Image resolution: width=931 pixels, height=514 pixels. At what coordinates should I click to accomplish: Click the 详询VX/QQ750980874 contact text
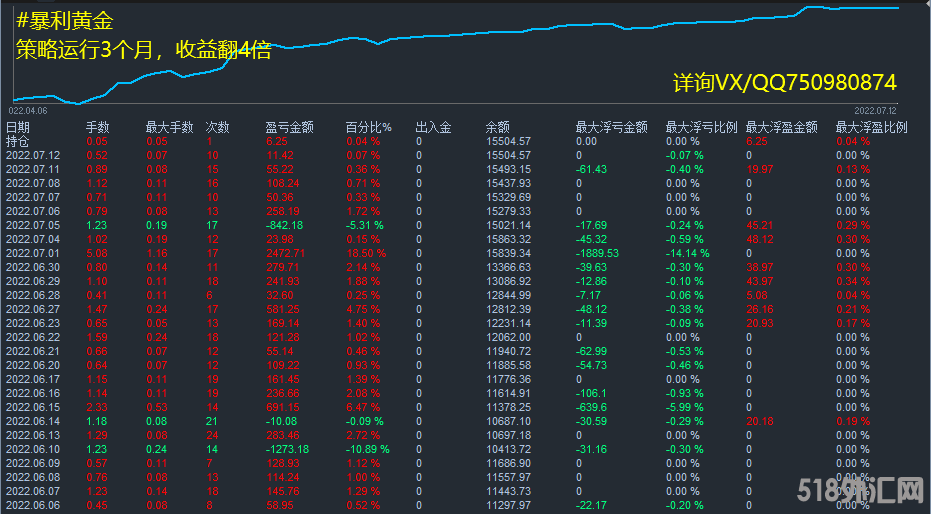[x=784, y=82]
